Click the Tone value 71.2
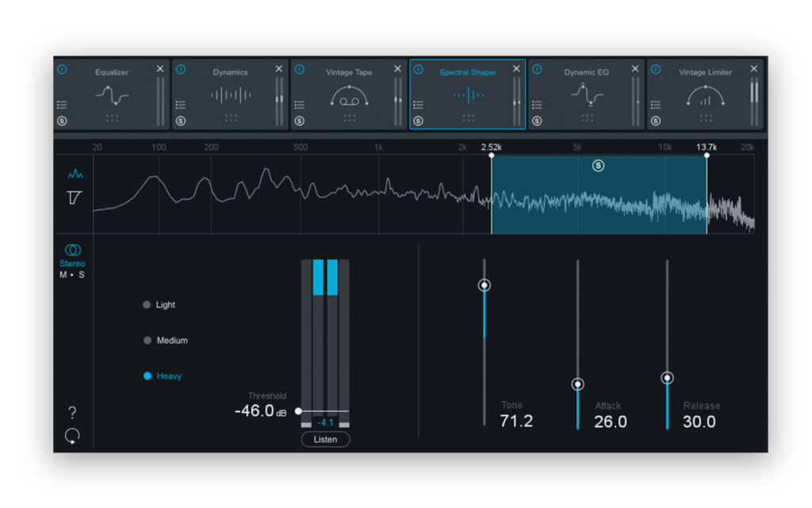This screenshot has height=508, width=812. point(516,421)
